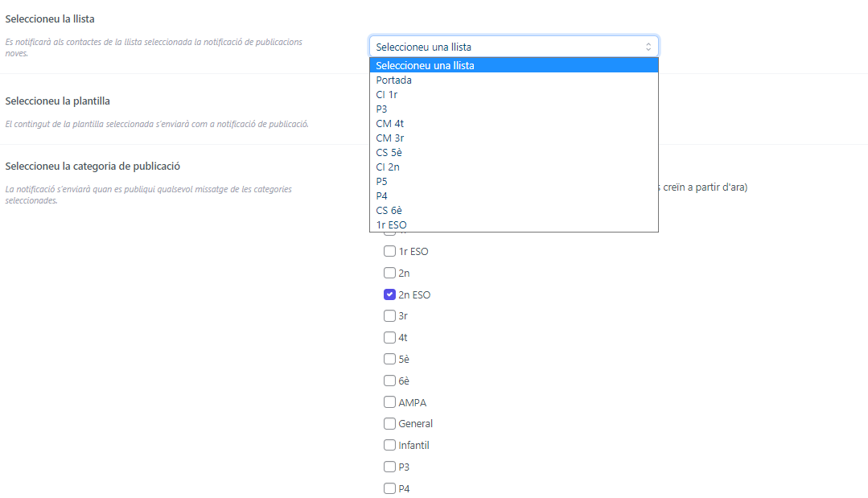
Task: Enable the '1r ESO' category checkbox
Action: pos(390,251)
